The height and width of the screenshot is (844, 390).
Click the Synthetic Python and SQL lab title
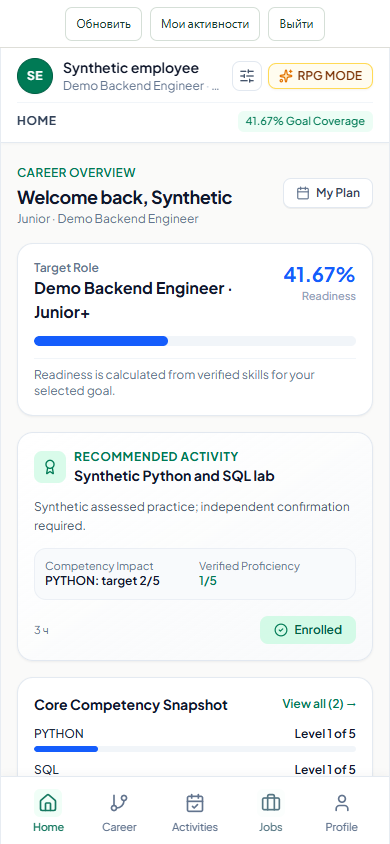tap(174, 476)
